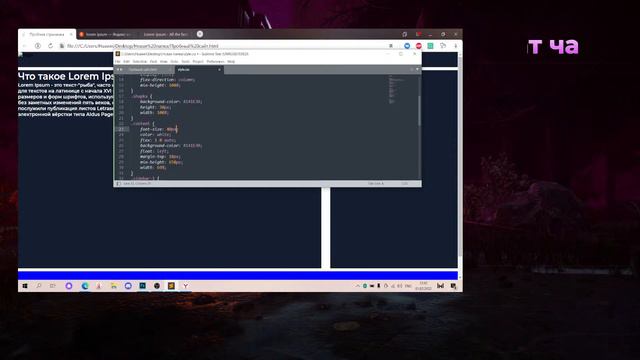Open Task View on the taskbar
The width and height of the screenshot is (640, 360).
53,286
